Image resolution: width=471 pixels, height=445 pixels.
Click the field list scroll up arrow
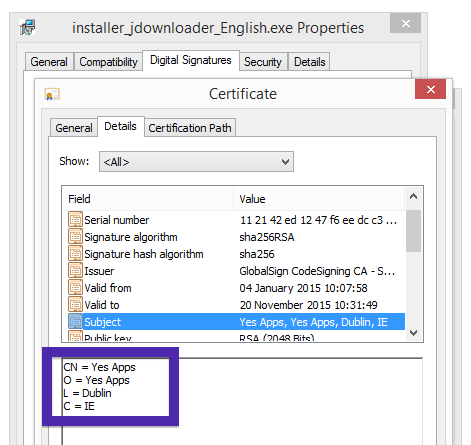[x=413, y=197]
